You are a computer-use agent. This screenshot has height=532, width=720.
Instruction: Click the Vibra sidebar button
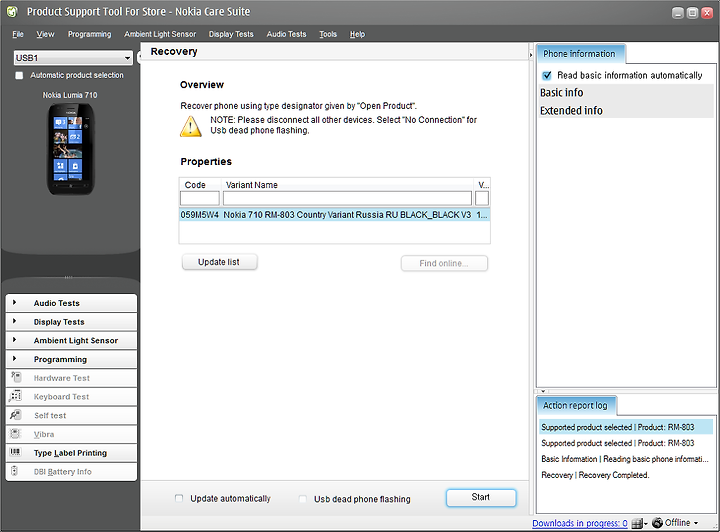coord(71,434)
